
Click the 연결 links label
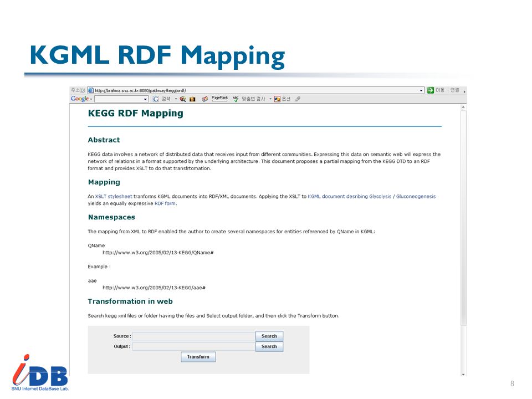454,90
